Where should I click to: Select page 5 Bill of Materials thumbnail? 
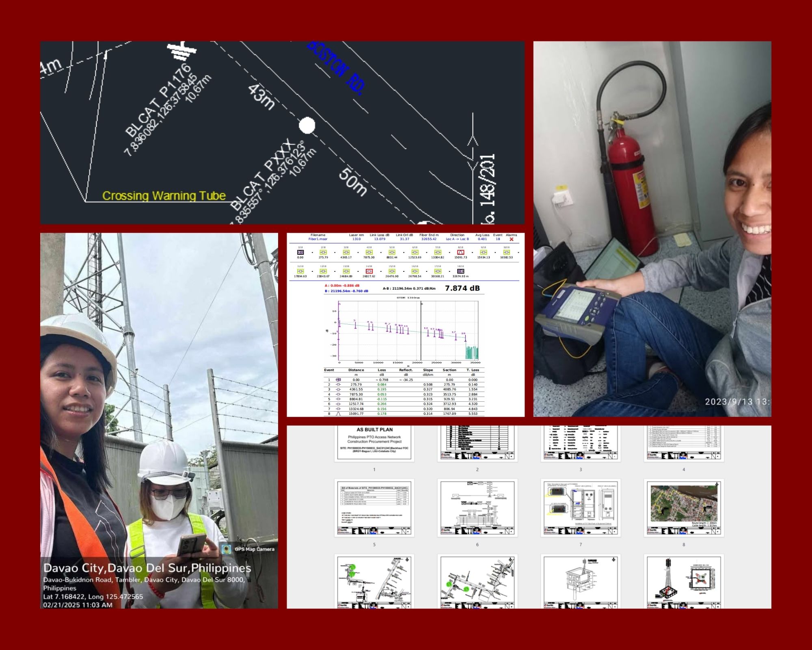click(x=374, y=508)
